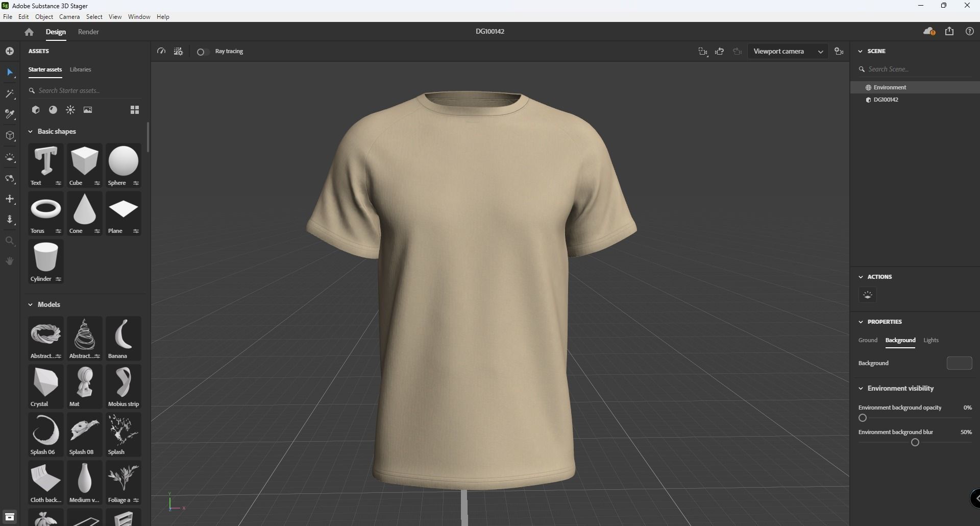The width and height of the screenshot is (980, 526).
Task: Filter starter assets by materials
Action: tap(53, 110)
